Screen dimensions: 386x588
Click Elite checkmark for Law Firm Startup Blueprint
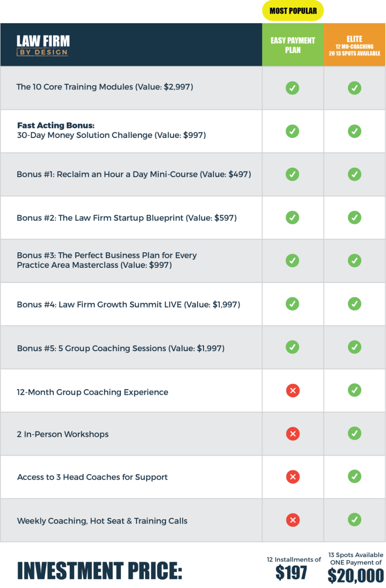pyautogui.click(x=354, y=217)
